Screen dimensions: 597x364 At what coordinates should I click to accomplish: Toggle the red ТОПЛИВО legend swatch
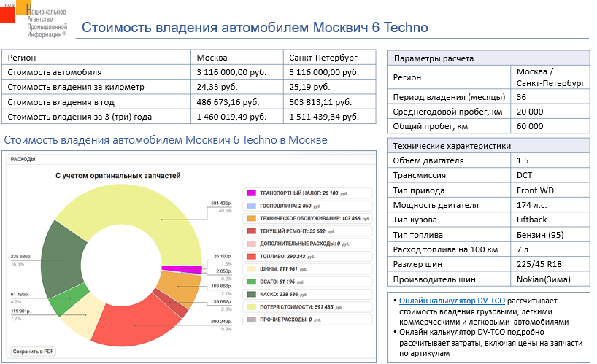pos(251,256)
